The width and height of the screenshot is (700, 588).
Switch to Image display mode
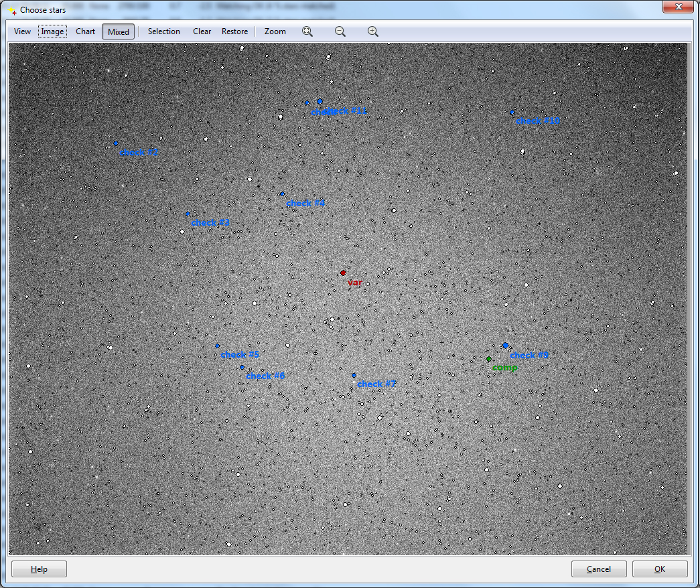pos(52,31)
